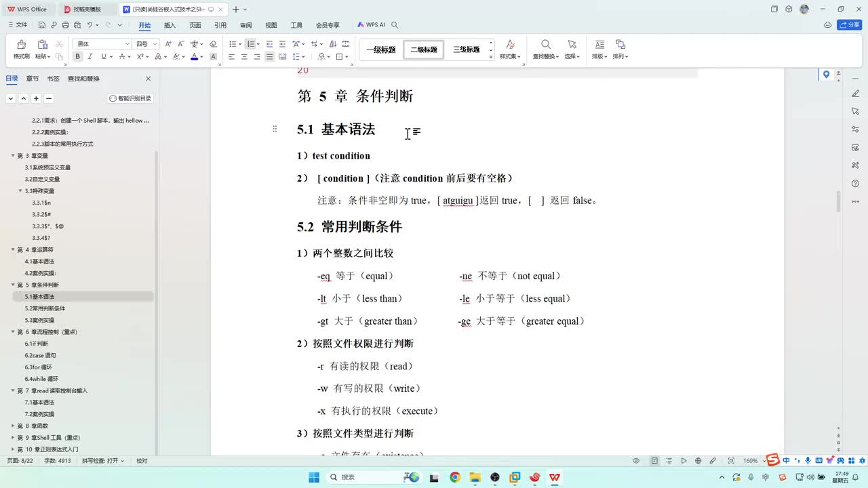This screenshot has height=488, width=868.
Task: Click the Clear Formatting eraser icon
Action: click(213, 43)
